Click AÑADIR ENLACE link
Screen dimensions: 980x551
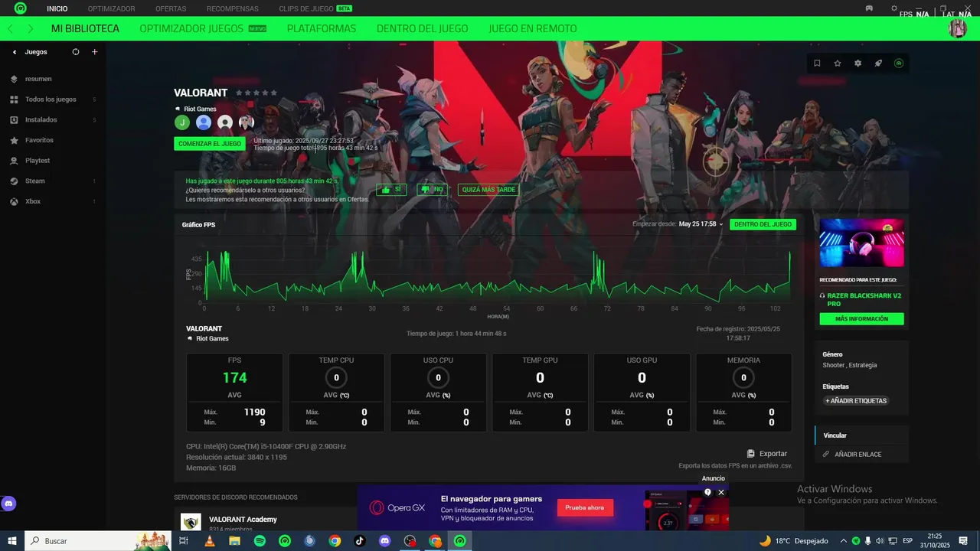[x=852, y=455]
